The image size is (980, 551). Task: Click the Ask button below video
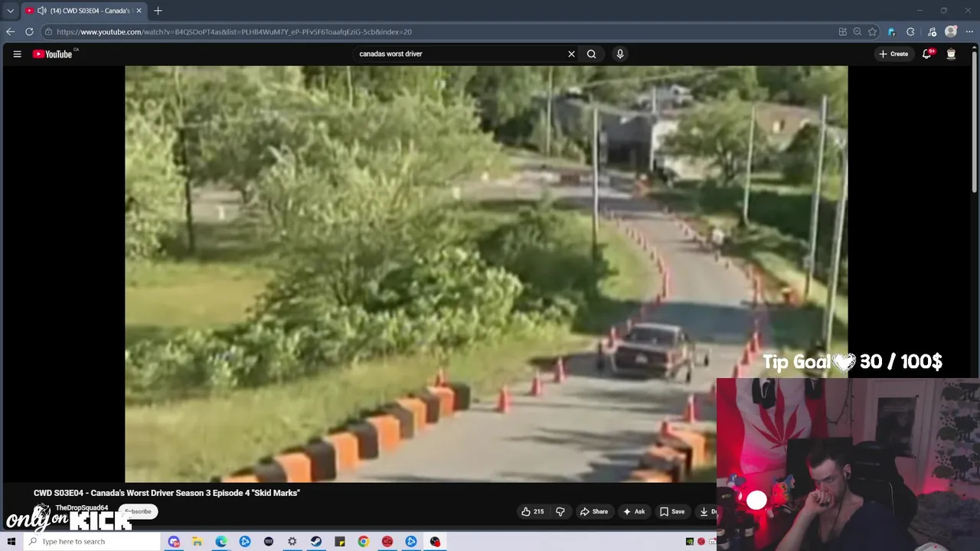coord(634,511)
